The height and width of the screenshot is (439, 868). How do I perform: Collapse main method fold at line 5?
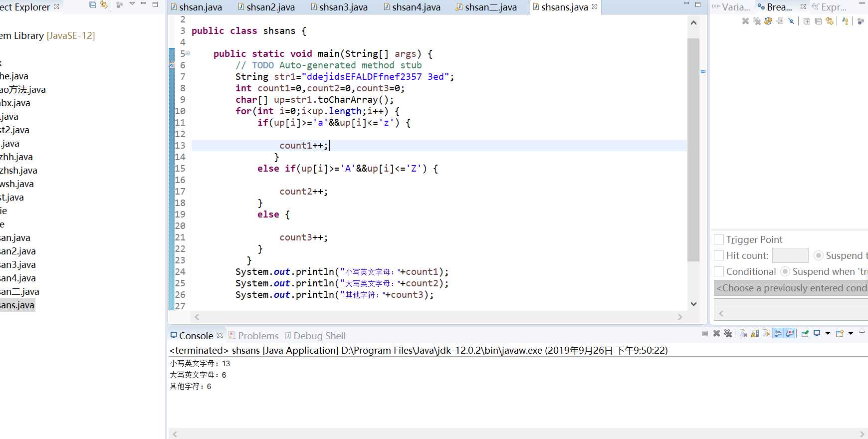(188, 53)
